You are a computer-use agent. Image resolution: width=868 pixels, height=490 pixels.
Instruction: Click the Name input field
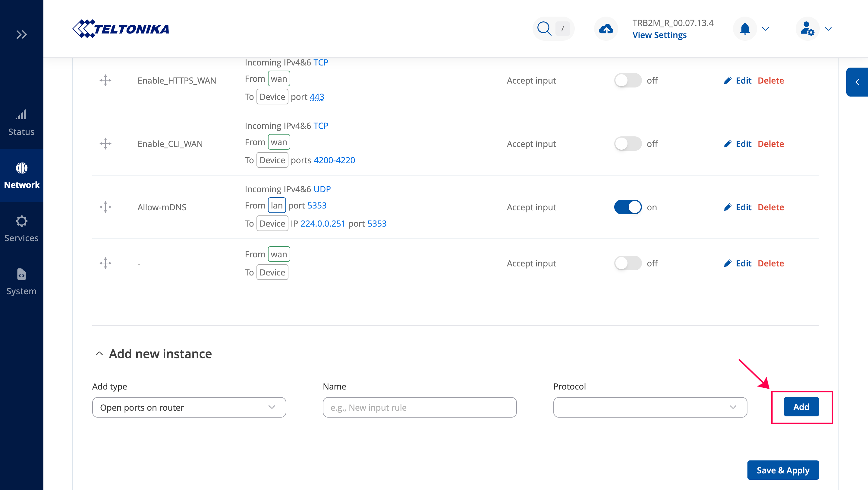coord(419,407)
